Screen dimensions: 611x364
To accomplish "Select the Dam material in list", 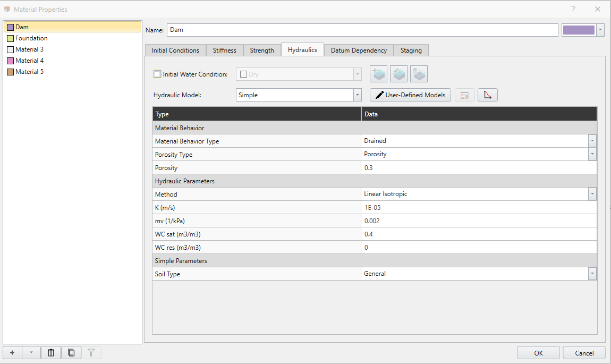I will click(72, 27).
